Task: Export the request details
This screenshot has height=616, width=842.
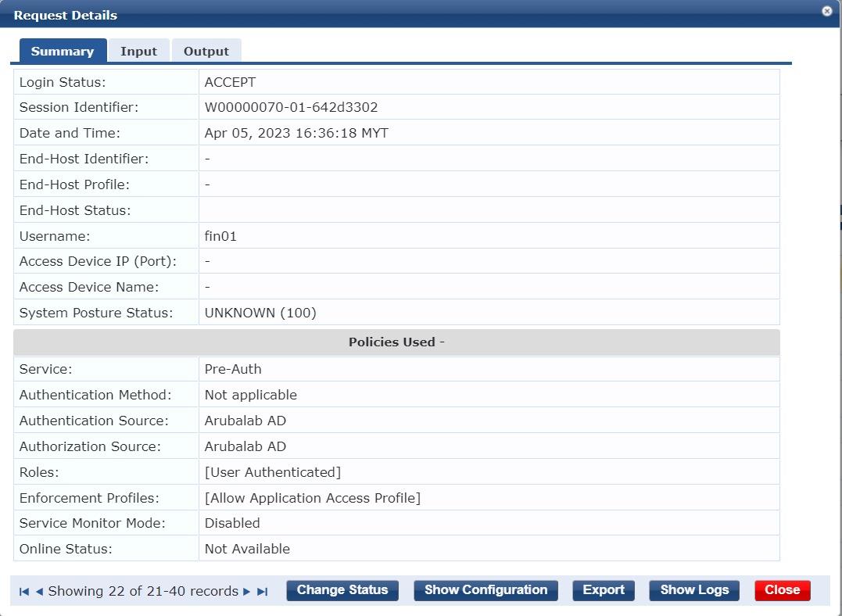Action: [603, 590]
